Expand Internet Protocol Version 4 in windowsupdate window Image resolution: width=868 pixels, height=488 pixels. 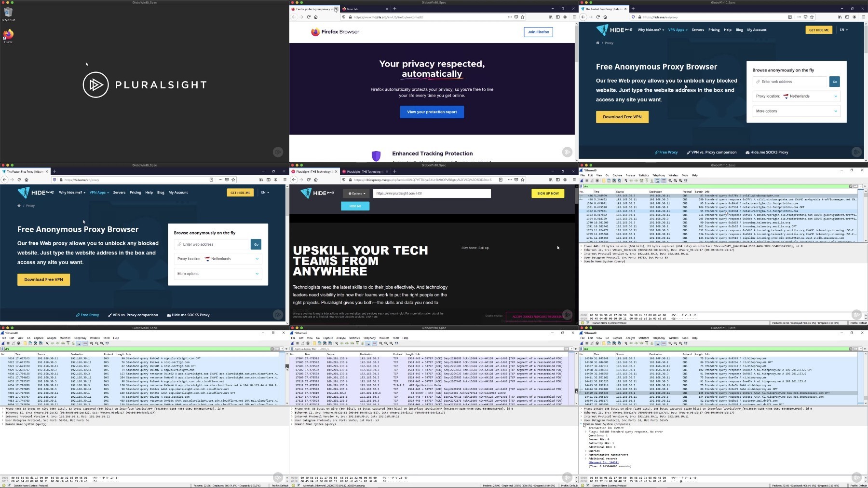[x=582, y=254]
